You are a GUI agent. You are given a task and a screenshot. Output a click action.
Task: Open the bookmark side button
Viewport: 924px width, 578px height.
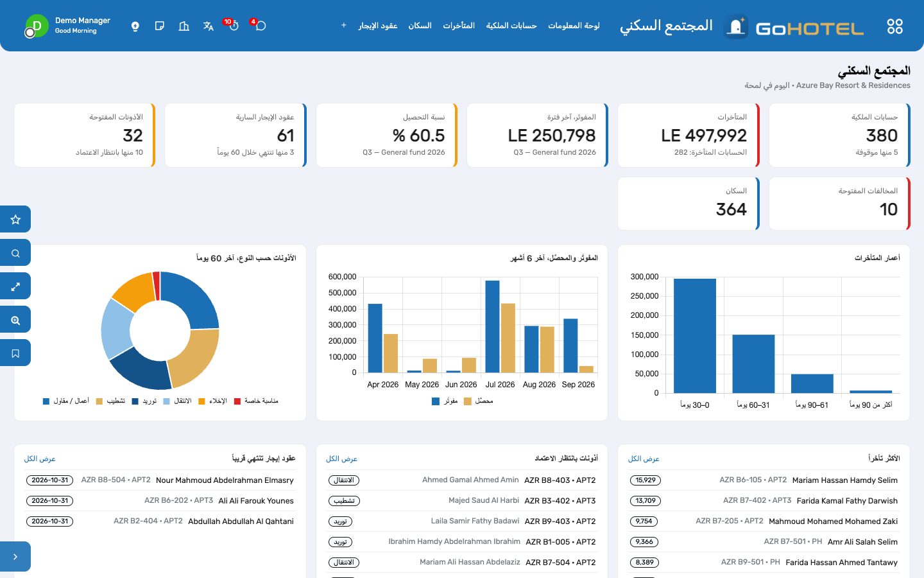coord(15,353)
